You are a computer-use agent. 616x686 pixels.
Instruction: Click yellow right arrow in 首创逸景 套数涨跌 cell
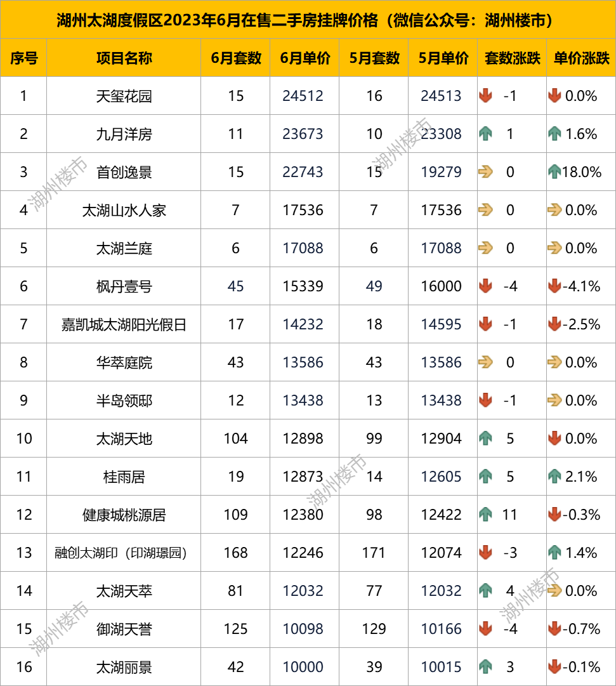(x=485, y=171)
